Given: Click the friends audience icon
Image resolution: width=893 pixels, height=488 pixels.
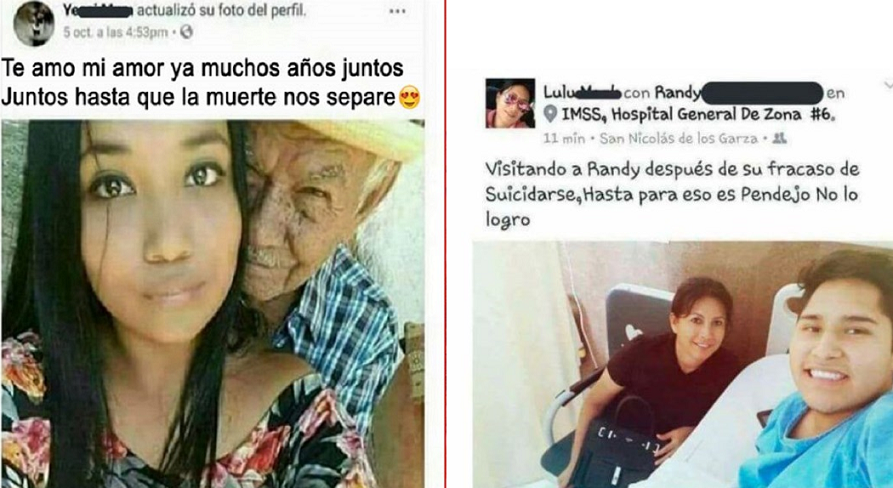Looking at the screenshot, I should click(x=781, y=138).
